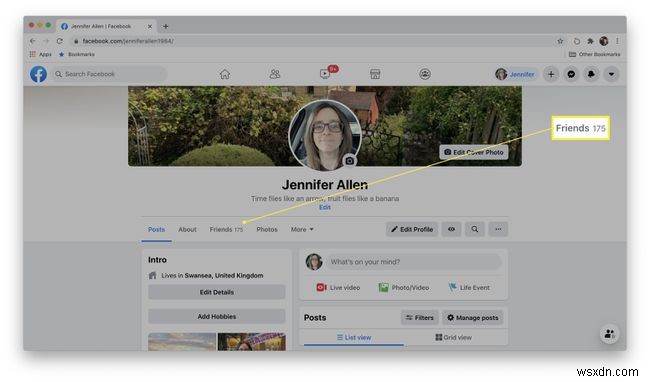Click the Swansea, United Kingdom location text
The image size is (650, 382).
pyautogui.click(x=224, y=276)
